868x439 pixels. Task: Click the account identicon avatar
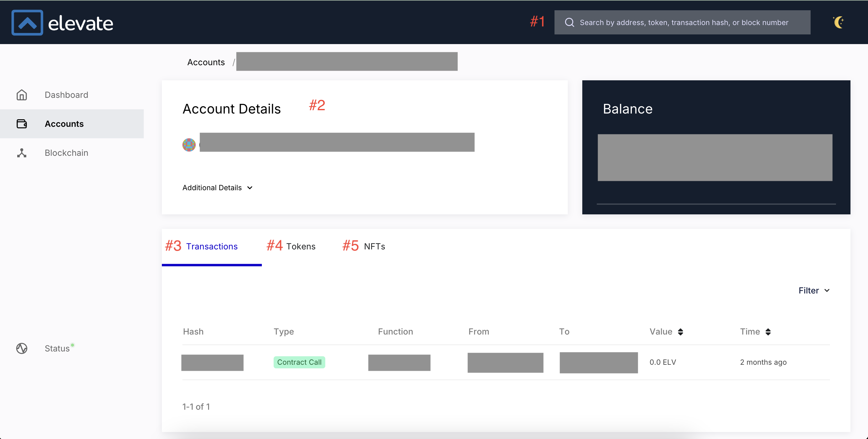189,145
